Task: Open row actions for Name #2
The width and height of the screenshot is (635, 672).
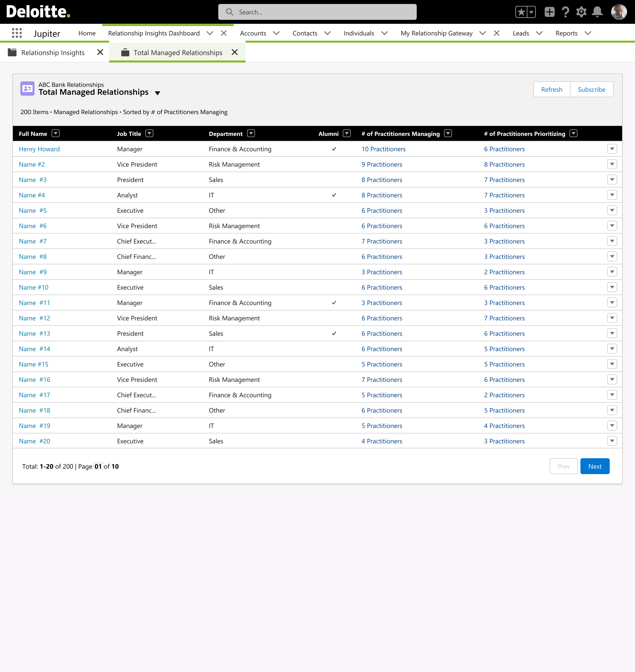Action: coord(612,164)
